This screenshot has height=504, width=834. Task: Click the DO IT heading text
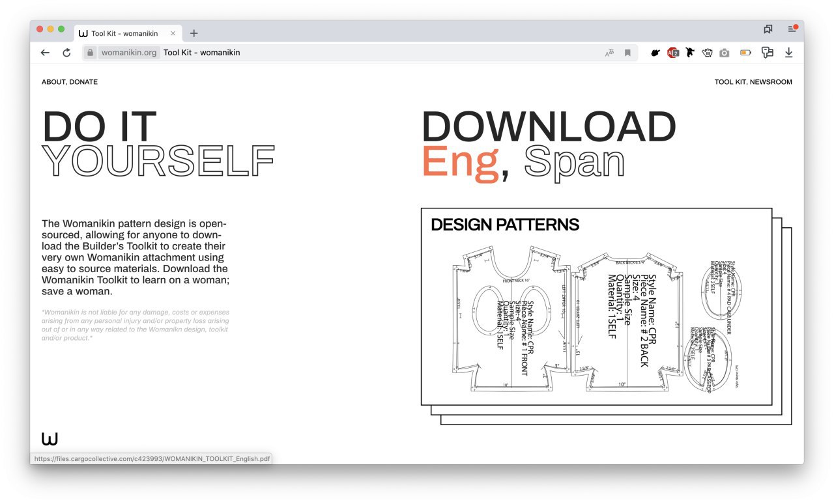coord(99,127)
